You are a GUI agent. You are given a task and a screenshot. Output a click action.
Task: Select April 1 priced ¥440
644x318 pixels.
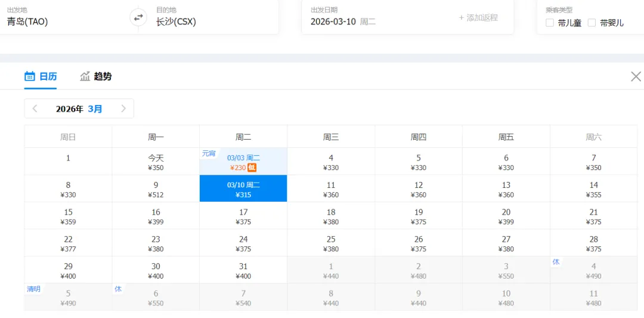click(x=331, y=270)
